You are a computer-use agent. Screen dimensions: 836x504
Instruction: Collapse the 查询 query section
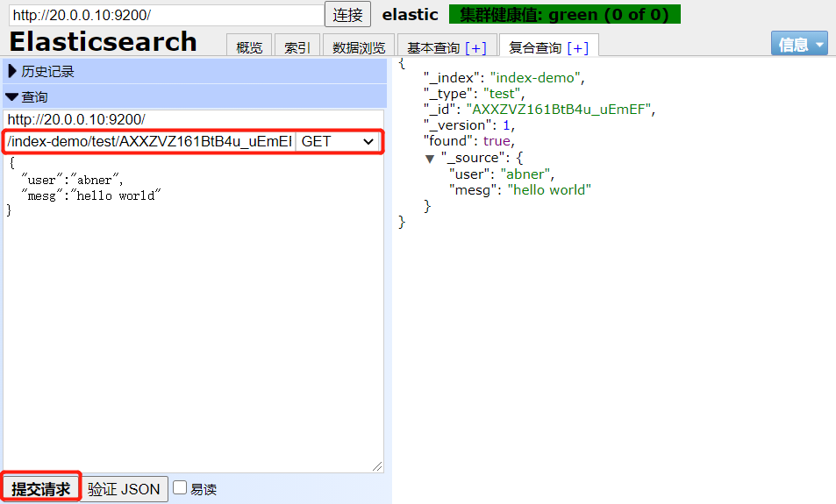(x=195, y=96)
